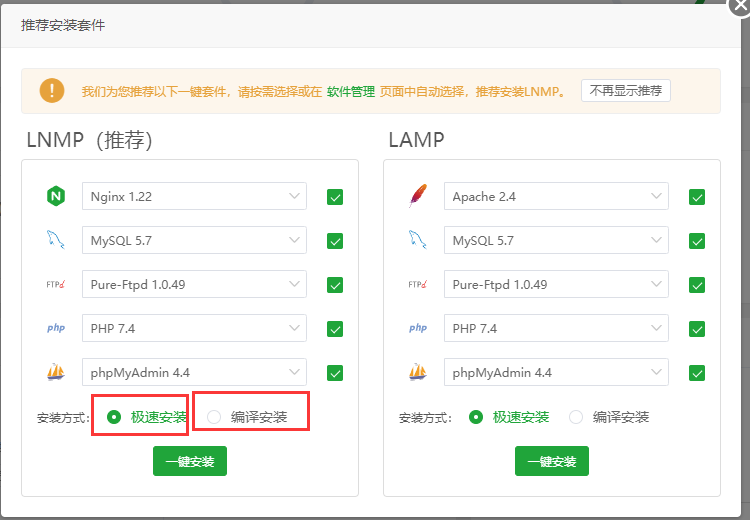Click the phpMyAdmin sailboat icon in LNMP

pos(56,372)
